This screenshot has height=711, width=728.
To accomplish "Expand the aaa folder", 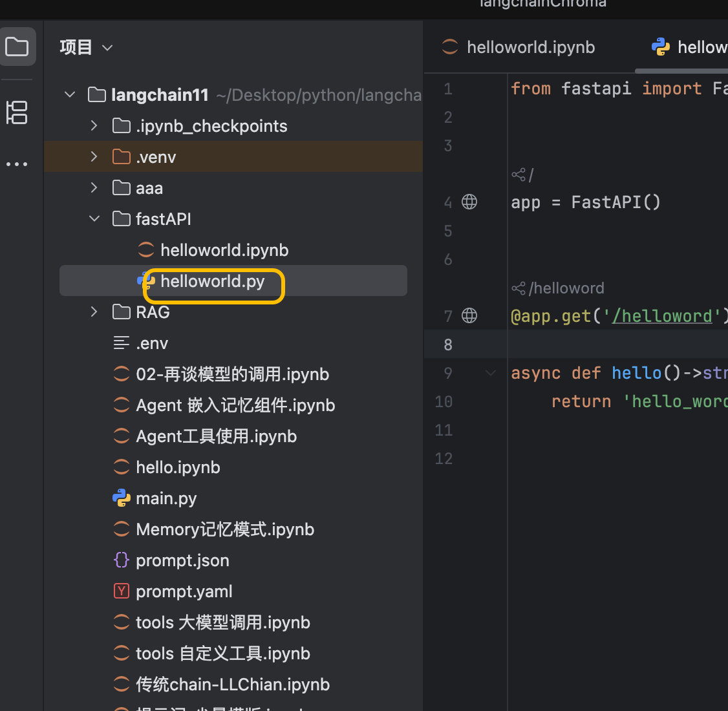I will [x=94, y=188].
